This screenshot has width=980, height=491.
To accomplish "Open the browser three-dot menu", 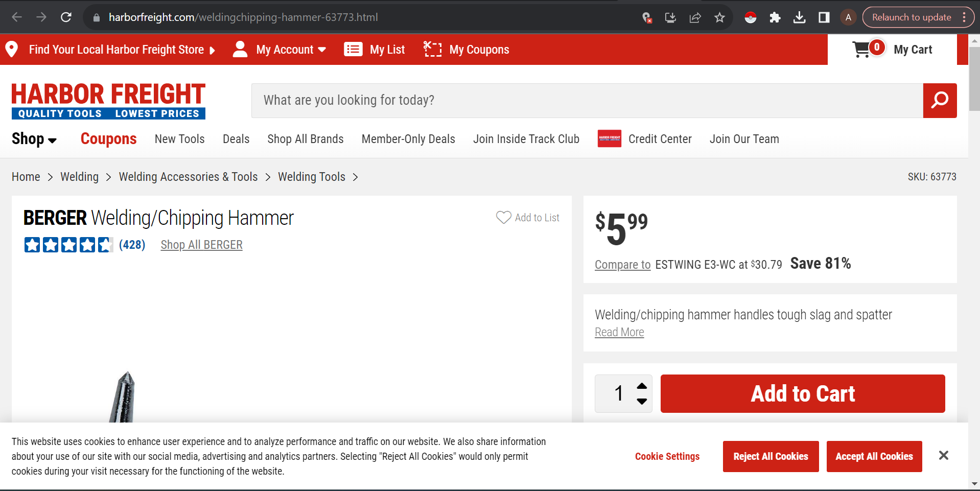I will [x=964, y=17].
